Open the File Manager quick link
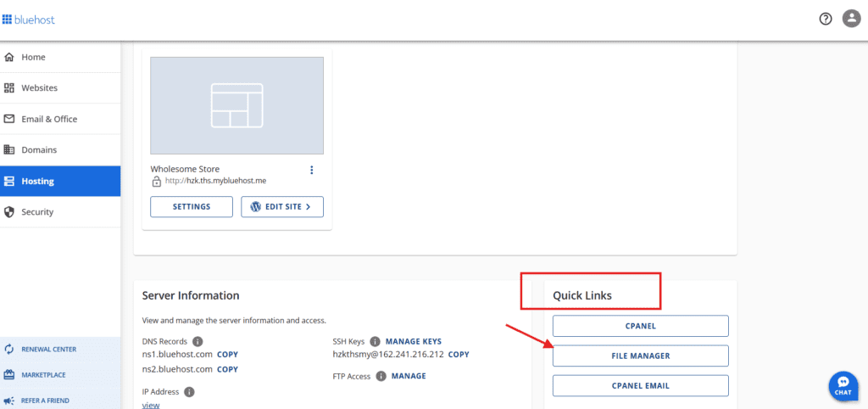The width and height of the screenshot is (868, 409). coord(641,356)
